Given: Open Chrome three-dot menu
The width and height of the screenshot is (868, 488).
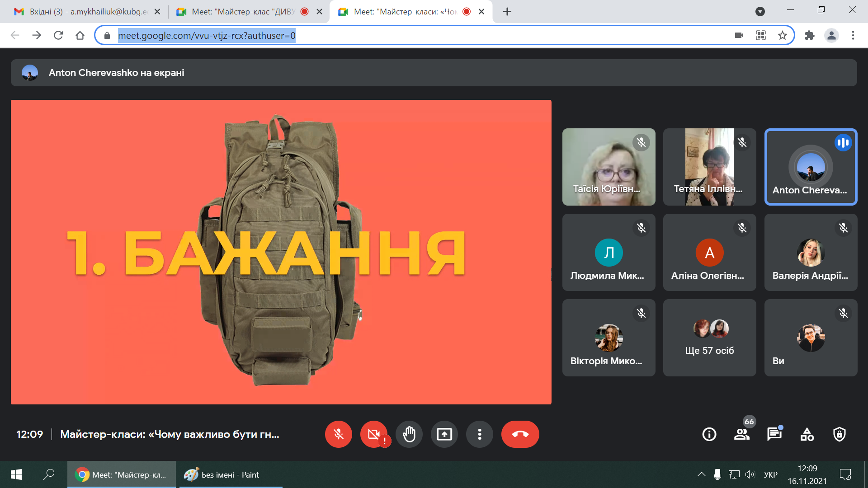Looking at the screenshot, I should point(853,35).
